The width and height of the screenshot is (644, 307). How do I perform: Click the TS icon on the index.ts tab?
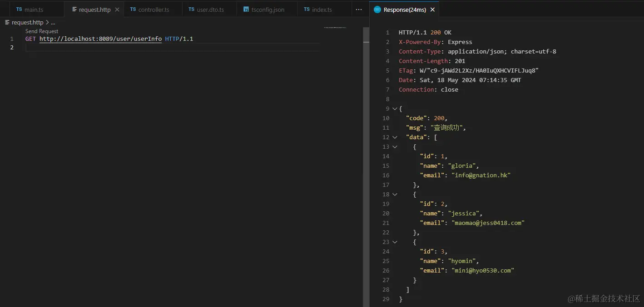coord(307,10)
